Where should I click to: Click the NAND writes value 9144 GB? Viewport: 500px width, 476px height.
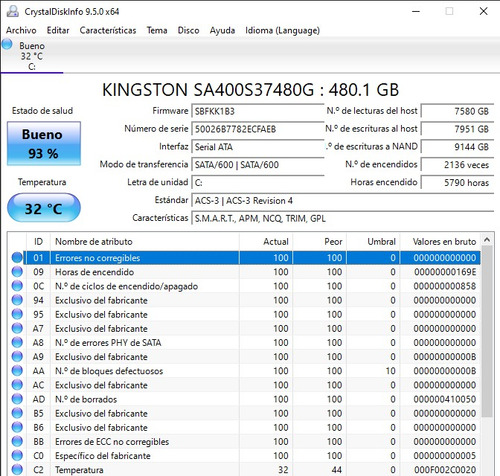(x=457, y=147)
